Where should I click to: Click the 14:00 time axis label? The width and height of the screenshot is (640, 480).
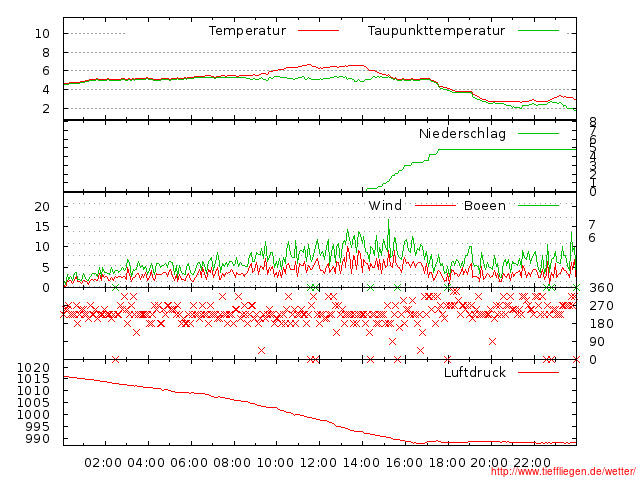tap(361, 463)
